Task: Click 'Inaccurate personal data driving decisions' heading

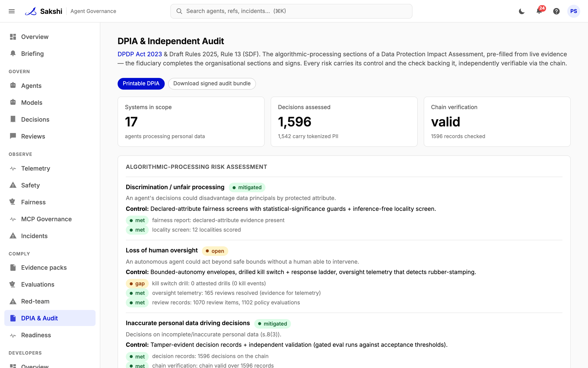Action: click(x=188, y=323)
